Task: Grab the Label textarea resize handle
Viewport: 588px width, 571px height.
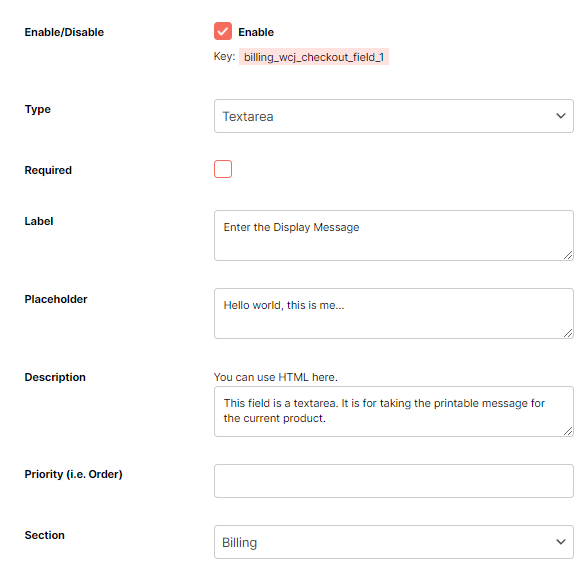Action: click(x=568, y=255)
